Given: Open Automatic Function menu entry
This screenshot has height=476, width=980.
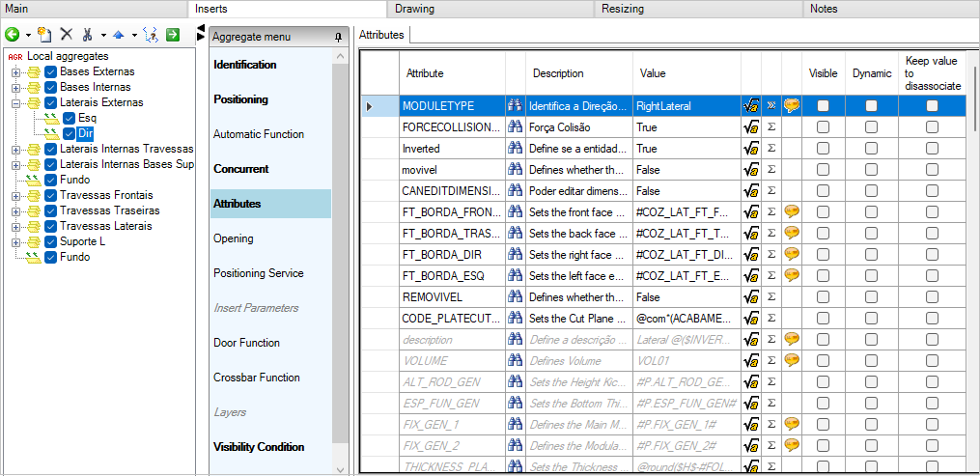Looking at the screenshot, I should [259, 134].
